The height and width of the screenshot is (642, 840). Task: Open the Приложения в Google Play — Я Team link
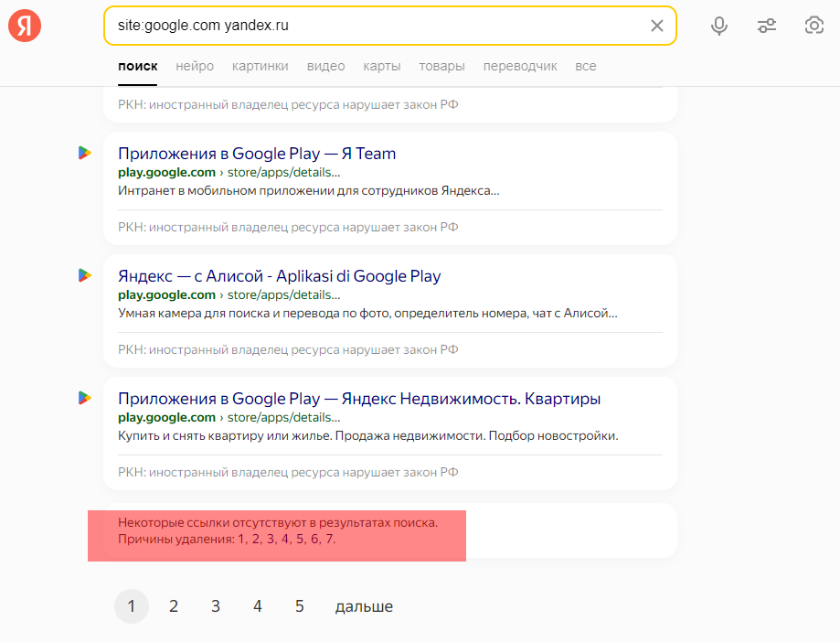pos(257,154)
